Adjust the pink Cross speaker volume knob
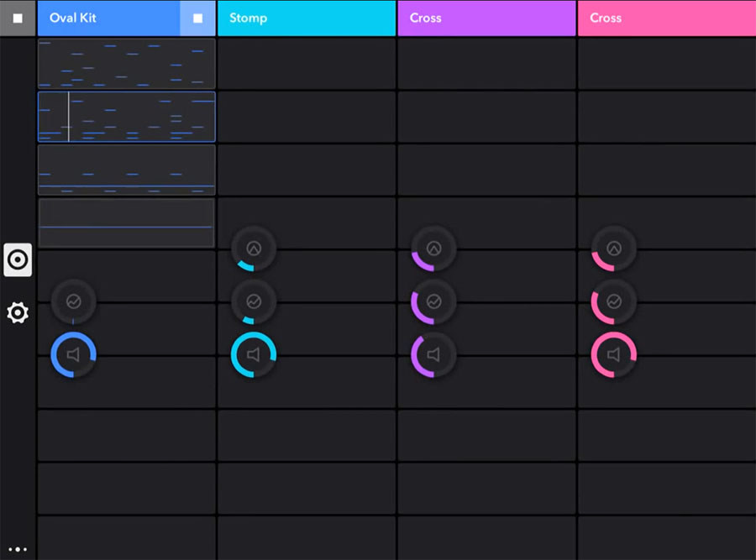756x560 pixels. (614, 354)
